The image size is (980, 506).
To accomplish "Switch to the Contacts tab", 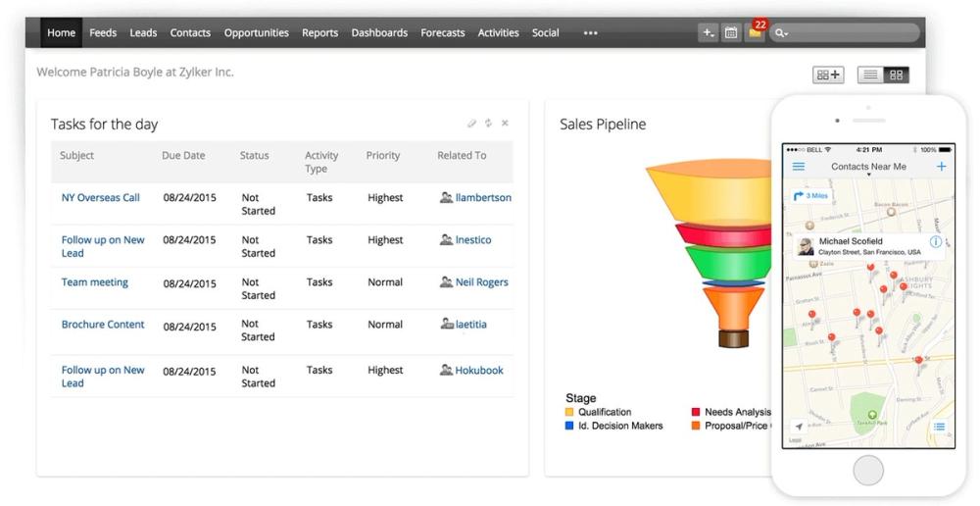I will [x=190, y=32].
